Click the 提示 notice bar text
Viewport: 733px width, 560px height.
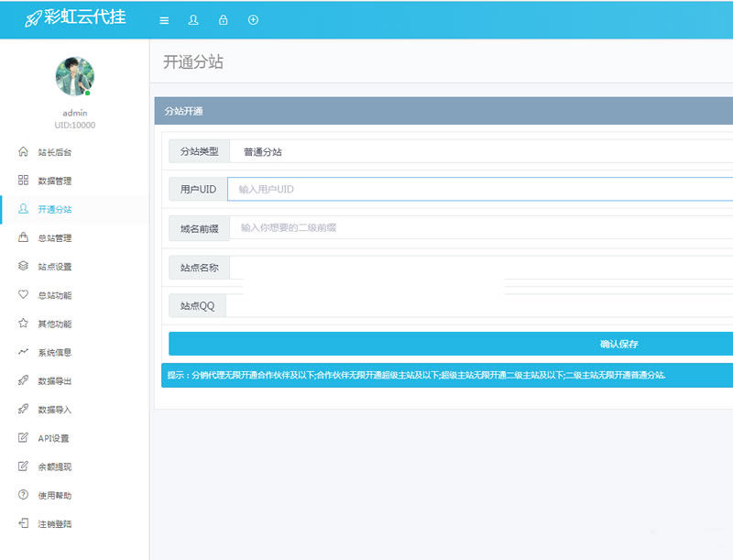pos(416,375)
